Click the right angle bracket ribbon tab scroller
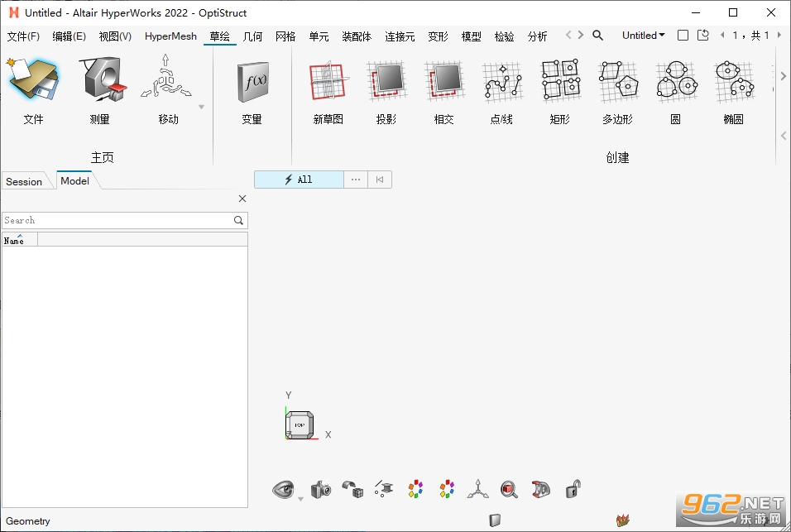The height and width of the screenshot is (532, 791). (581, 35)
